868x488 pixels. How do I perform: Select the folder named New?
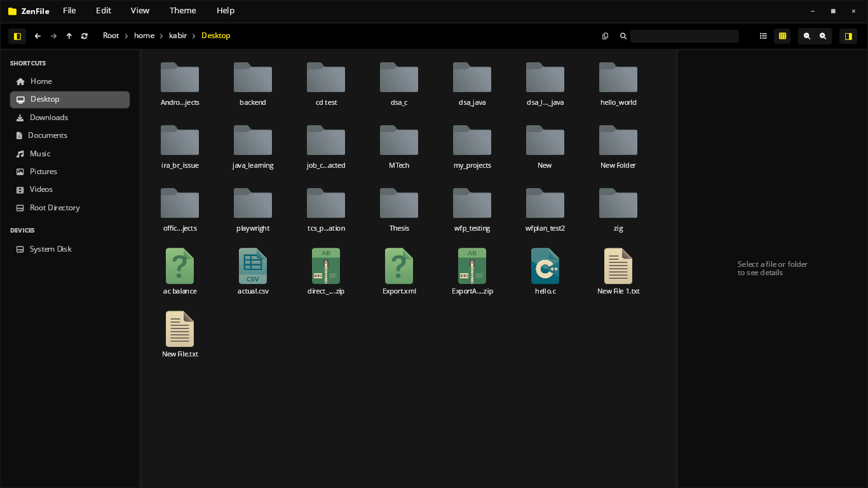[x=545, y=146]
